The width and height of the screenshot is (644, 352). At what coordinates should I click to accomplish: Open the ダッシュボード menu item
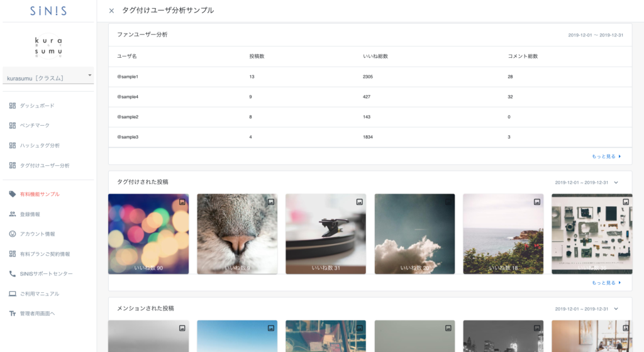37,106
